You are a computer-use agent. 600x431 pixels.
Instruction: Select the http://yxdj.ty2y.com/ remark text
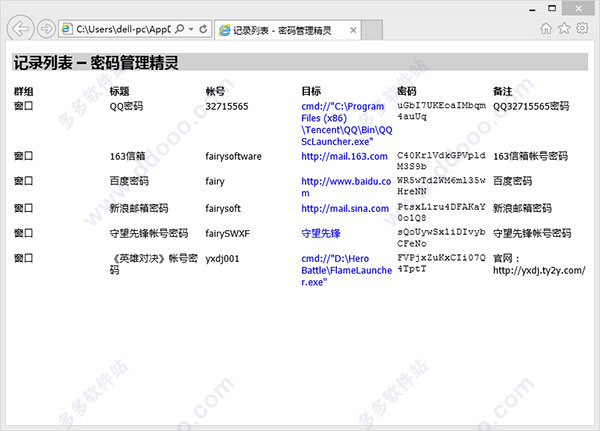point(539,270)
